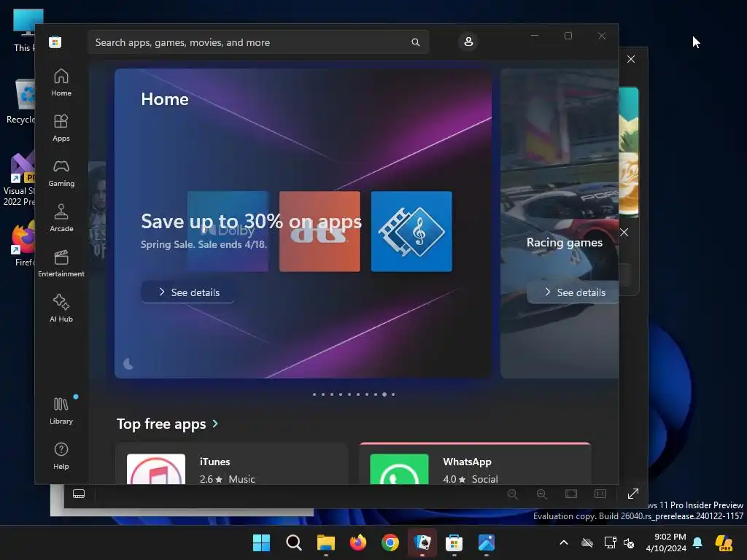Viewport: 747px width, 560px height.
Task: Click actual size 1:1 icon in viewer
Action: [x=600, y=494]
